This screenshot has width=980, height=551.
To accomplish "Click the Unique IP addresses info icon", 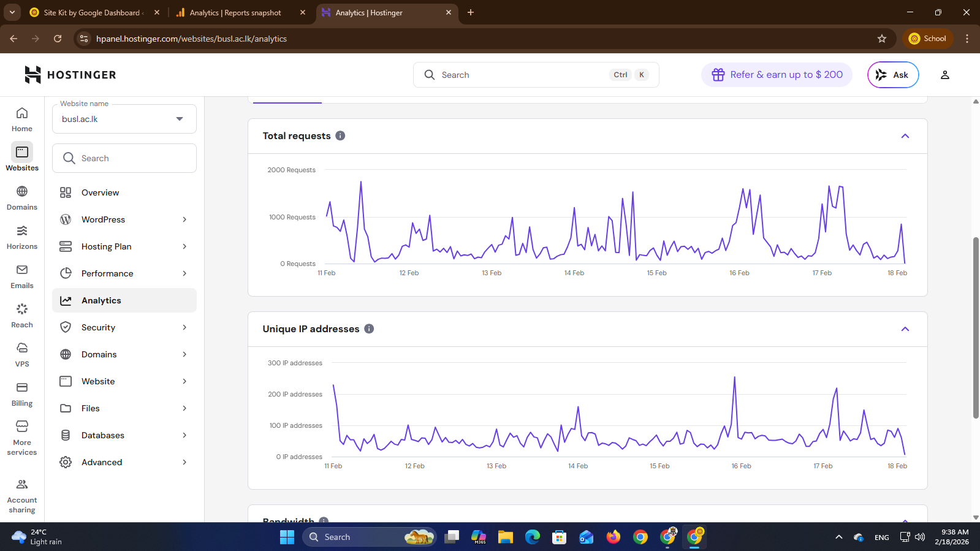I will tap(369, 329).
